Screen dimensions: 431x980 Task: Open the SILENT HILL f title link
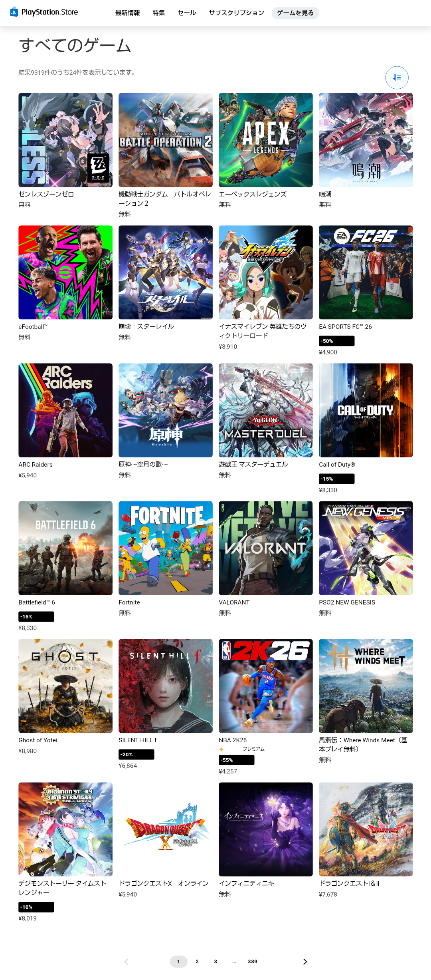pos(138,740)
